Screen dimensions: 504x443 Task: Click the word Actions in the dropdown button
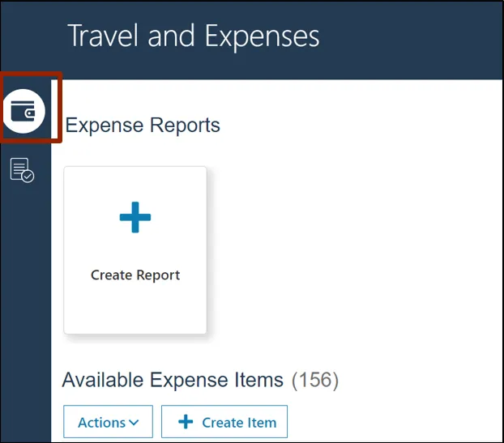[x=101, y=423]
